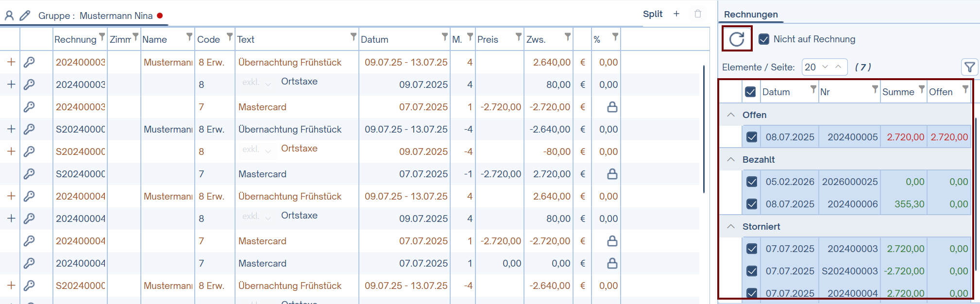Toggle checkbox for invoice 202400005
Screen dimensions: 980x304
coord(752,137)
